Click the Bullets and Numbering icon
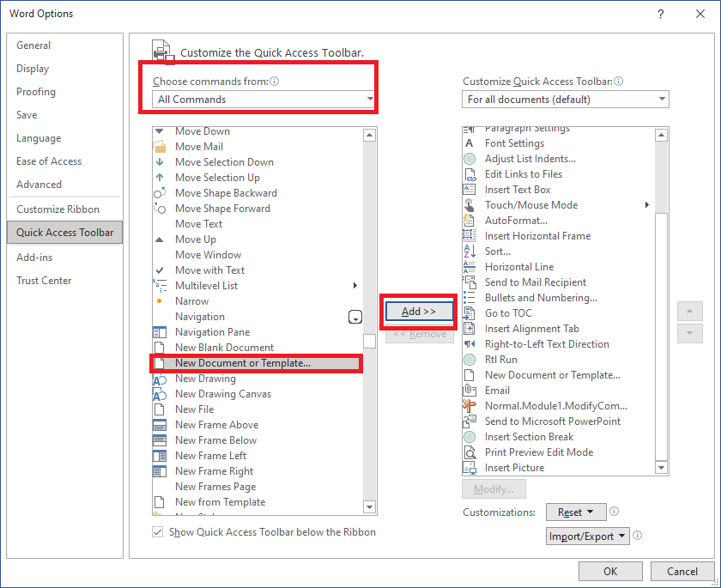Screen dimensions: 721x588 pyautogui.click(x=469, y=298)
